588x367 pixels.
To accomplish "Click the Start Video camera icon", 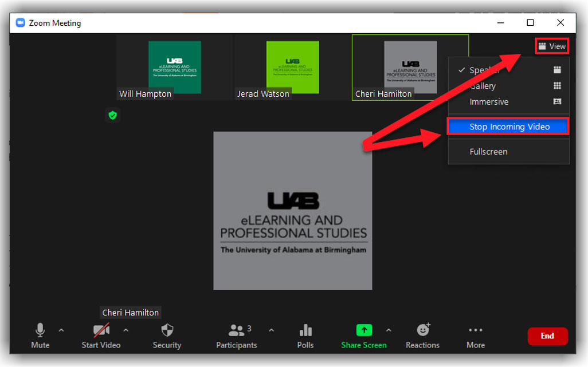I will tap(101, 331).
